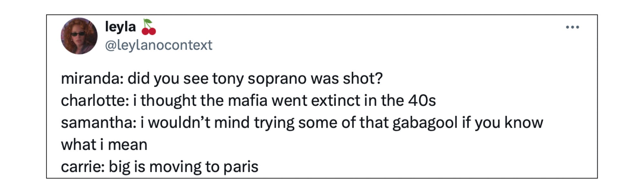Click the "what i mean" text line
644x193 pixels.
pyautogui.click(x=104, y=145)
